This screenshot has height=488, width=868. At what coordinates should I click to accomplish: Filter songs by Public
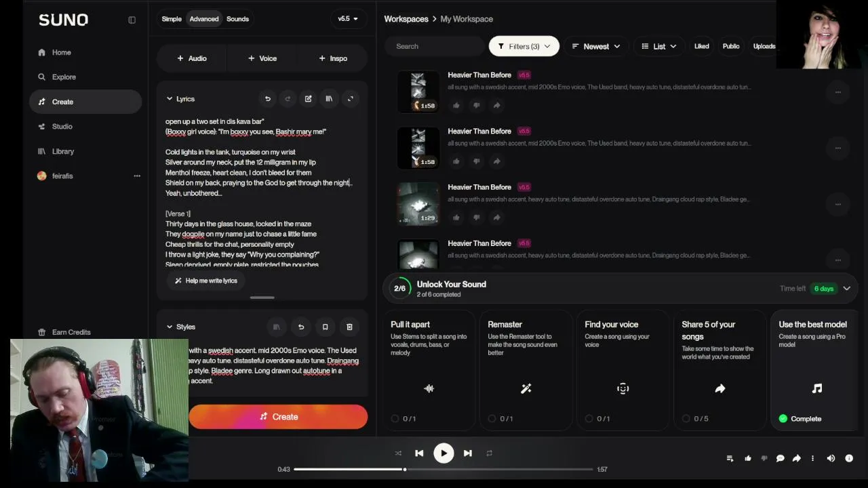pyautogui.click(x=731, y=46)
